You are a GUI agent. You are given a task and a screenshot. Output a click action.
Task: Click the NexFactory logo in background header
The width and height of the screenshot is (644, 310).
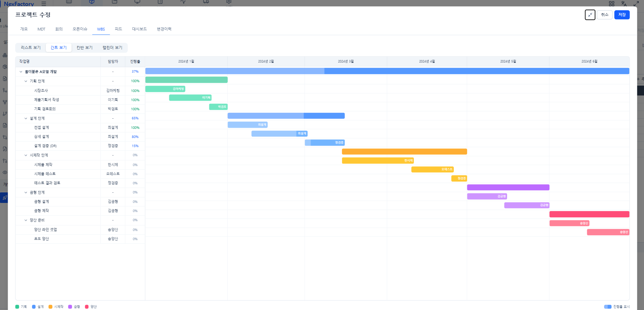19,4
